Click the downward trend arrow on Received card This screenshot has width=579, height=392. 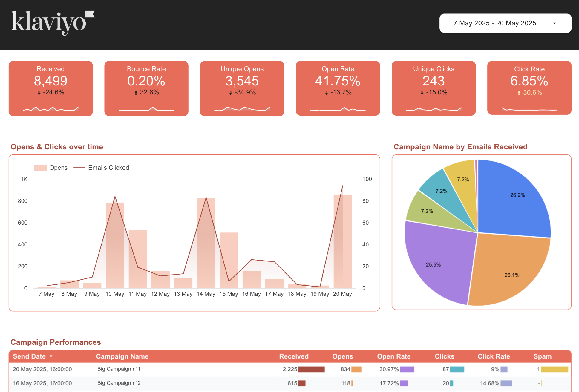(x=39, y=92)
